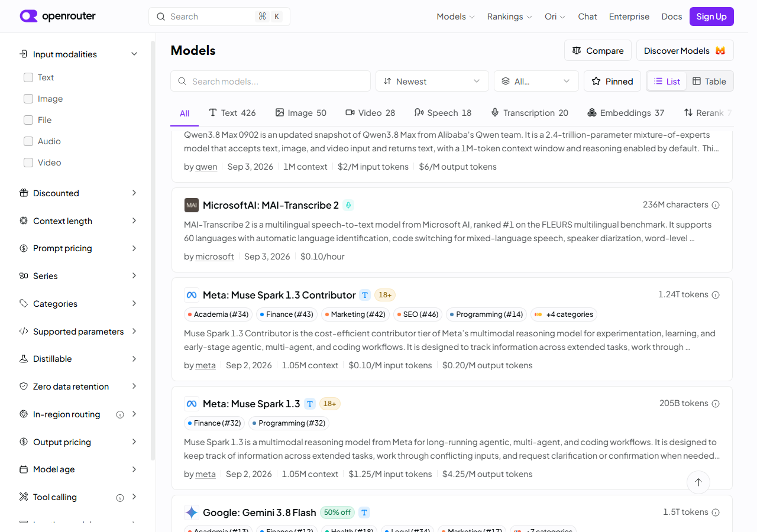Screen dimensions: 757x532
Task: Tick the Video modality checkbox
Action: pos(28,163)
